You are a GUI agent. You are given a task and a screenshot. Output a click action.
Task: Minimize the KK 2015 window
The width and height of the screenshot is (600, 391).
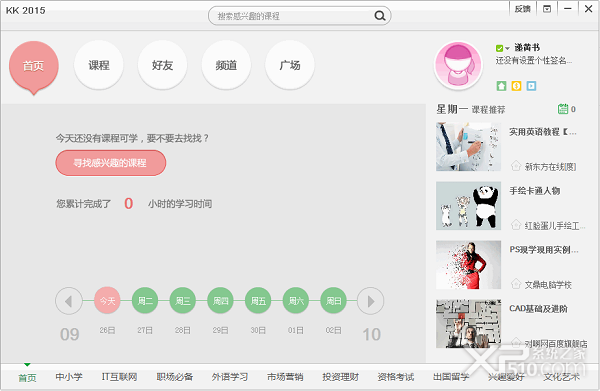pyautogui.click(x=568, y=9)
